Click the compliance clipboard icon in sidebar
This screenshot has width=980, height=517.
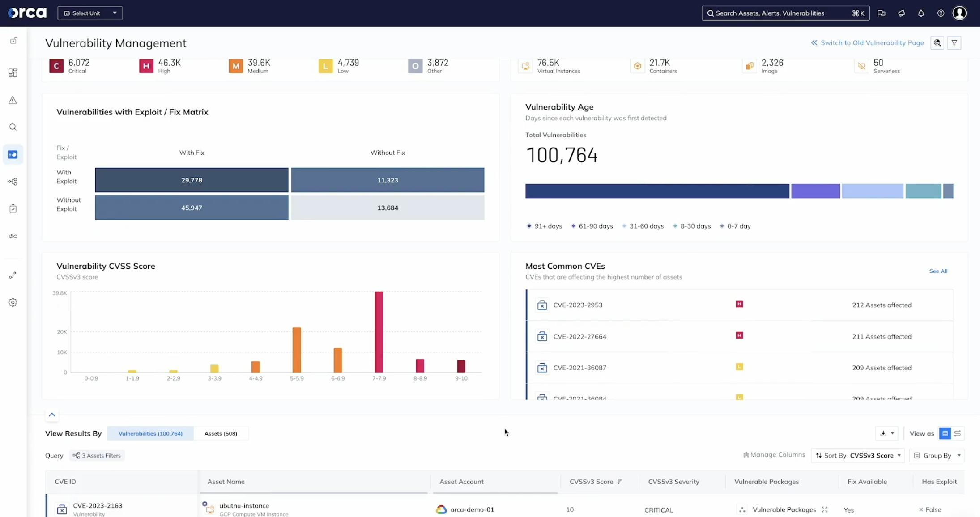[13, 209]
